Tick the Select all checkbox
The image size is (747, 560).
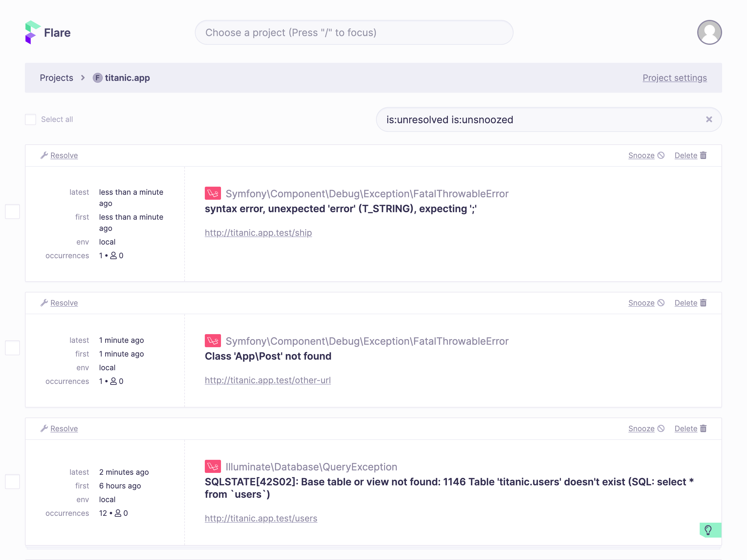click(x=31, y=119)
